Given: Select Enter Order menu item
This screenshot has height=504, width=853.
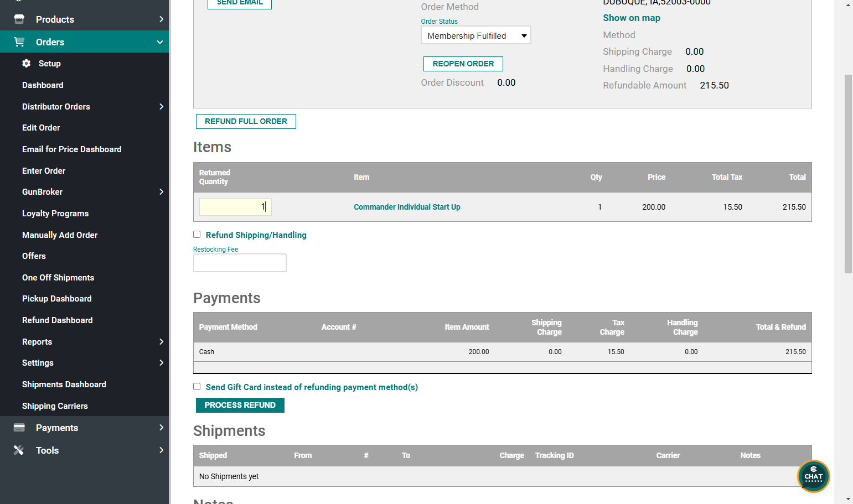Looking at the screenshot, I should coord(44,171).
